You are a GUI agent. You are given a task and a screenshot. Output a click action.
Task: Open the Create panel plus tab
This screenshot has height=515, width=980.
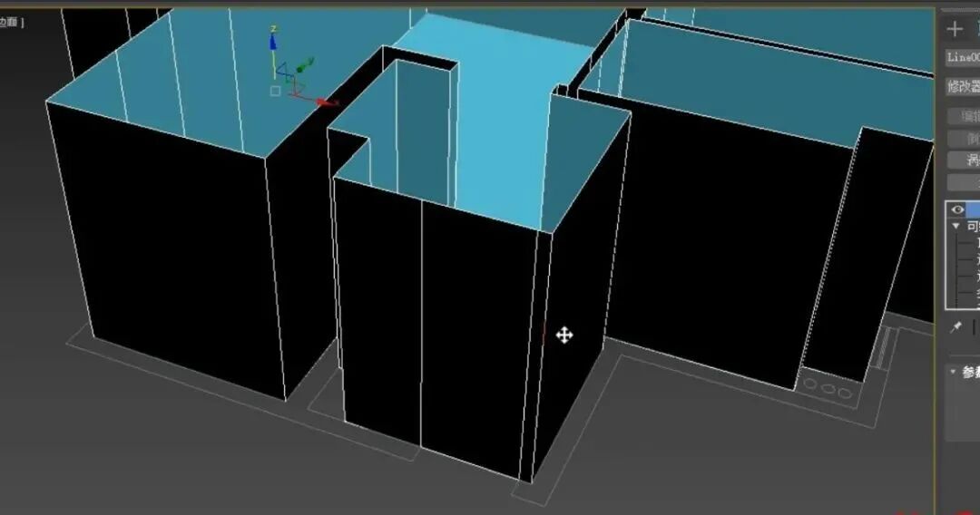pos(955,29)
